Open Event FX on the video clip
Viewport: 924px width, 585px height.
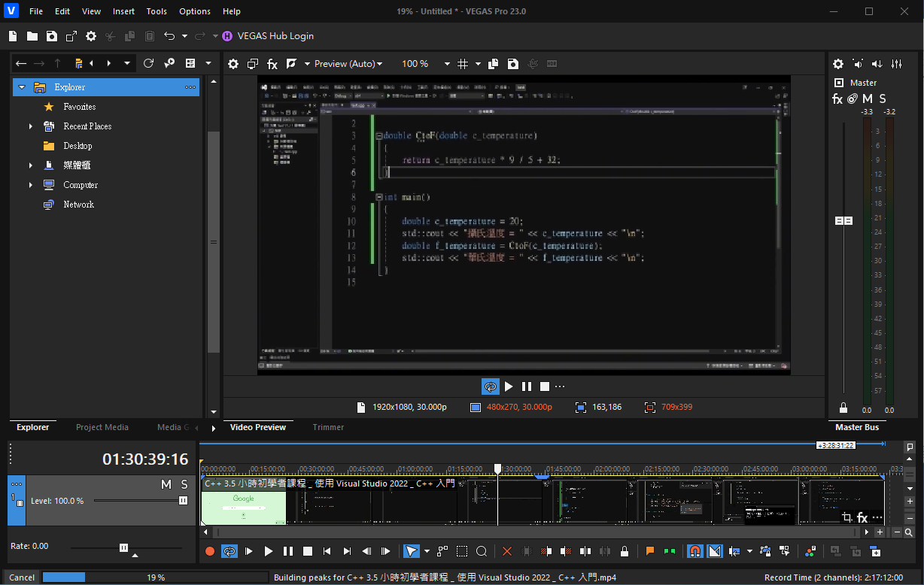[862, 518]
